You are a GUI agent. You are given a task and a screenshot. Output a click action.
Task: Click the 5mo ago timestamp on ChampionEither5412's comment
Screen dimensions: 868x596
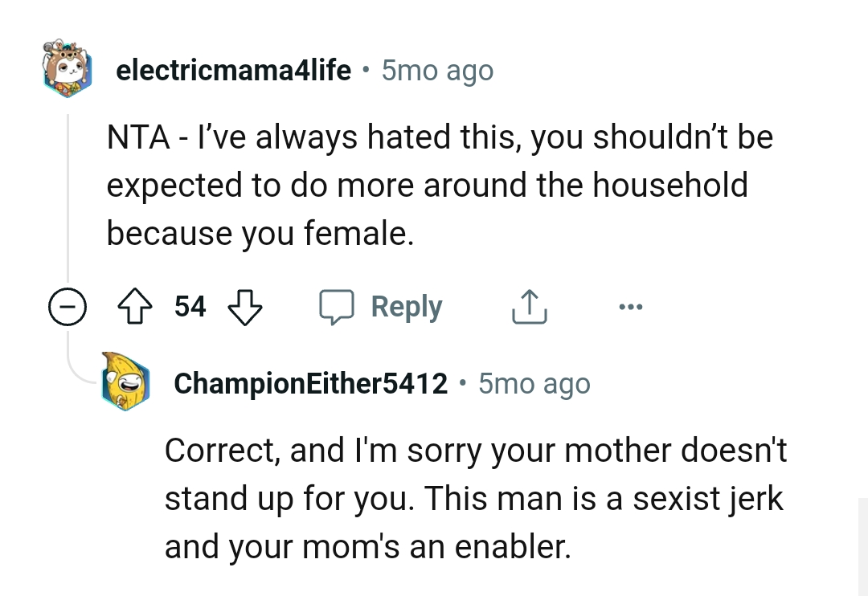[x=533, y=383]
